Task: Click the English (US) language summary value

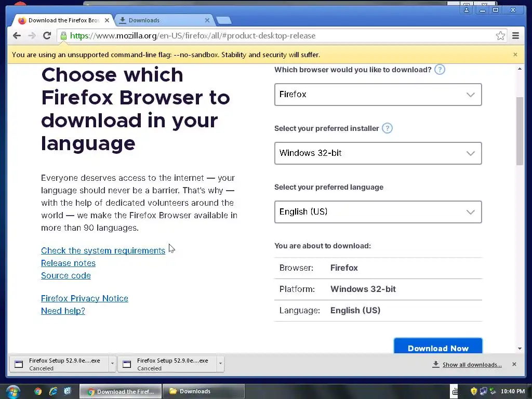Action: point(355,311)
